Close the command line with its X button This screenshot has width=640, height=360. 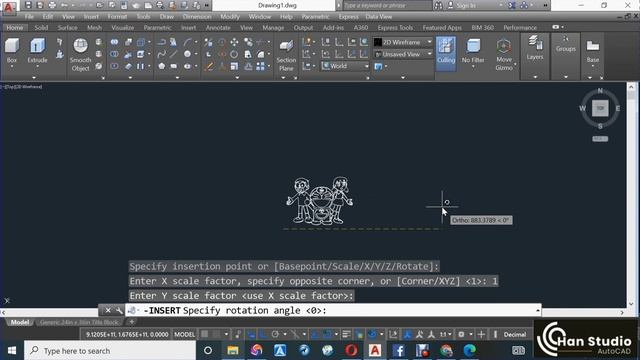tap(108, 311)
